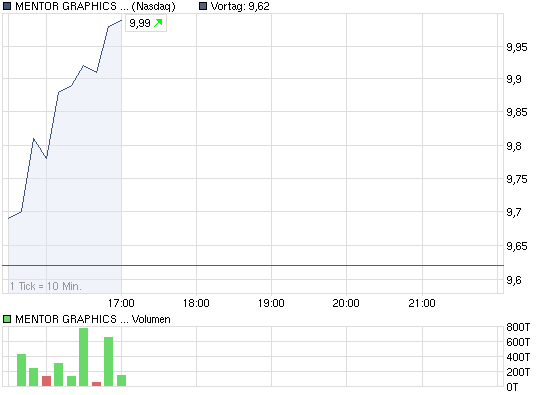Click the first red volume bar
The height and width of the screenshot is (395, 545).
tap(46, 381)
